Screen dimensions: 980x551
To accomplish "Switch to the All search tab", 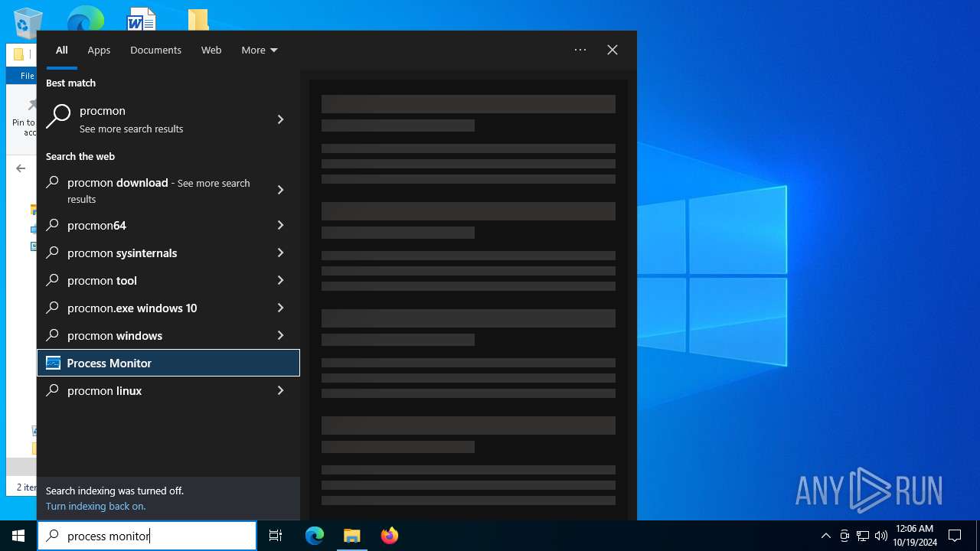I will 62,50.
